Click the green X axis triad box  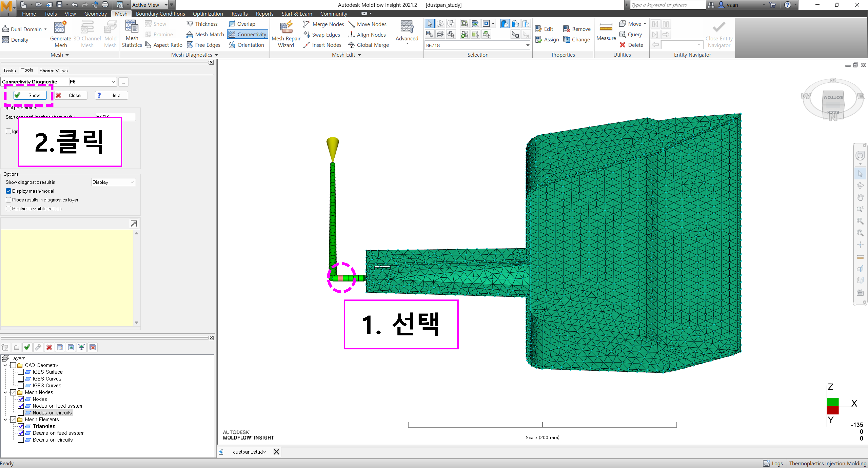point(833,402)
